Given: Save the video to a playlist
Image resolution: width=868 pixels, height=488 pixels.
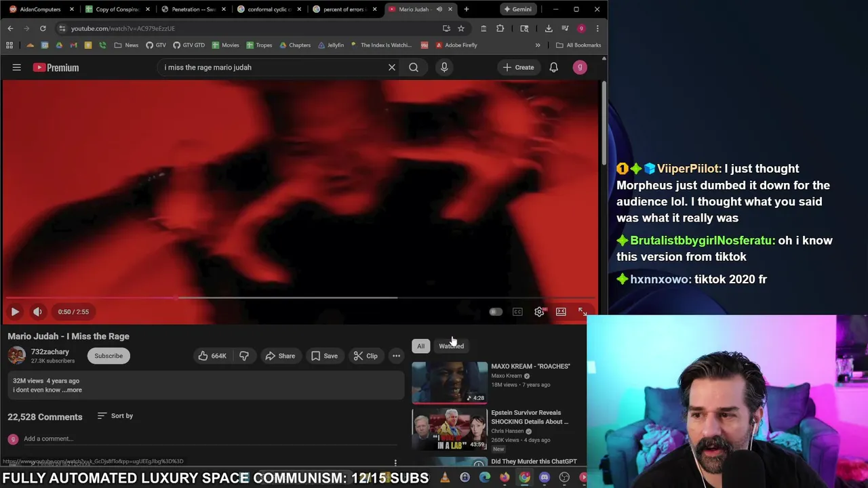Looking at the screenshot, I should click(x=324, y=356).
